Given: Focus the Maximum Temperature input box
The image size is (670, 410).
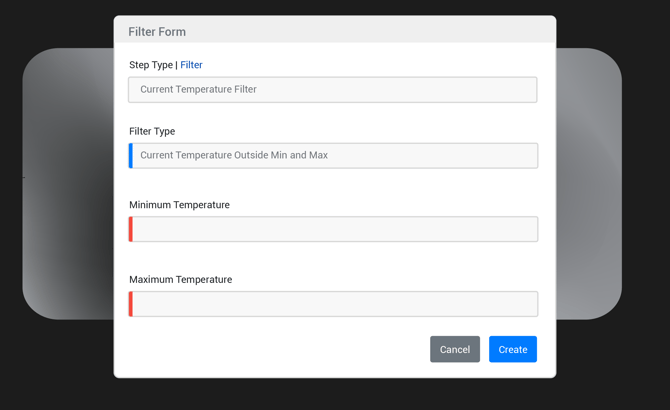Looking at the screenshot, I should (x=335, y=304).
